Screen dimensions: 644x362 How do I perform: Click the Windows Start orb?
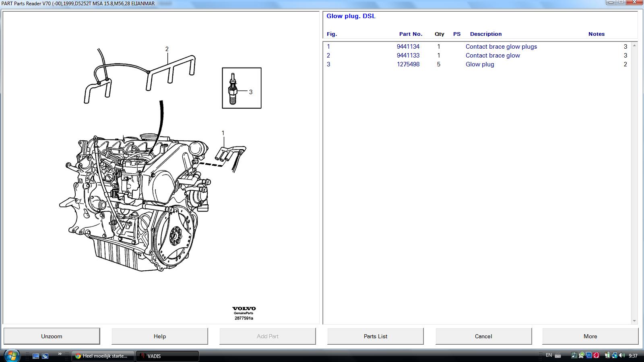click(11, 356)
